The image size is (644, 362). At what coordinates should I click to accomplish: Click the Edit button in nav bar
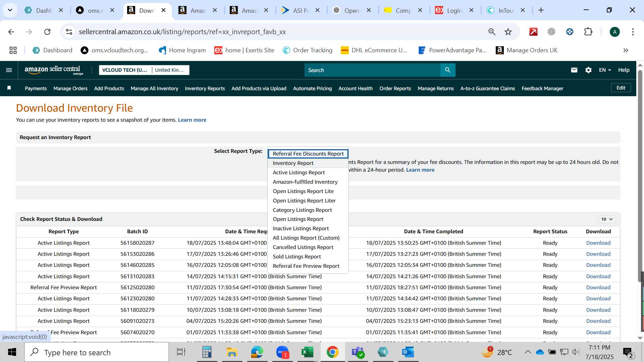pyautogui.click(x=621, y=88)
